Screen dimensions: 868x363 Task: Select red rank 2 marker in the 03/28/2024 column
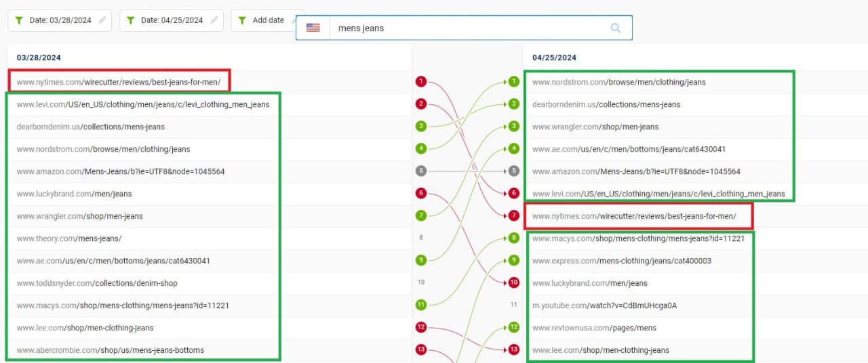tap(421, 104)
